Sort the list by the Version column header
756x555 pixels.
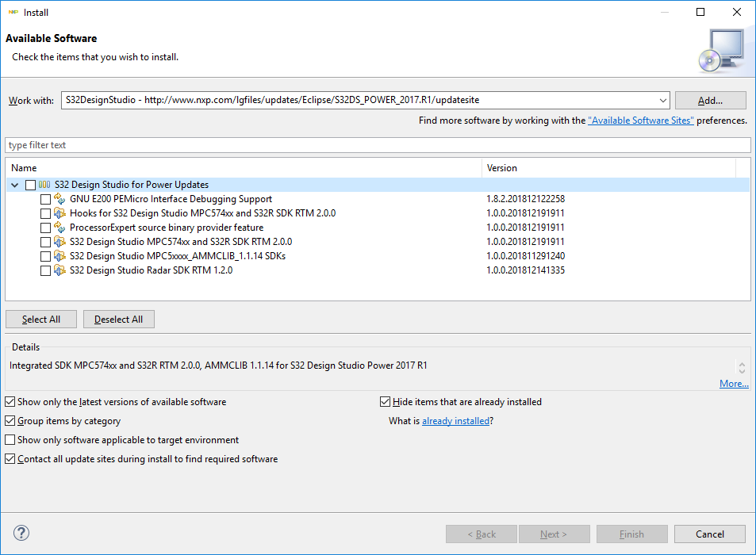pos(608,168)
